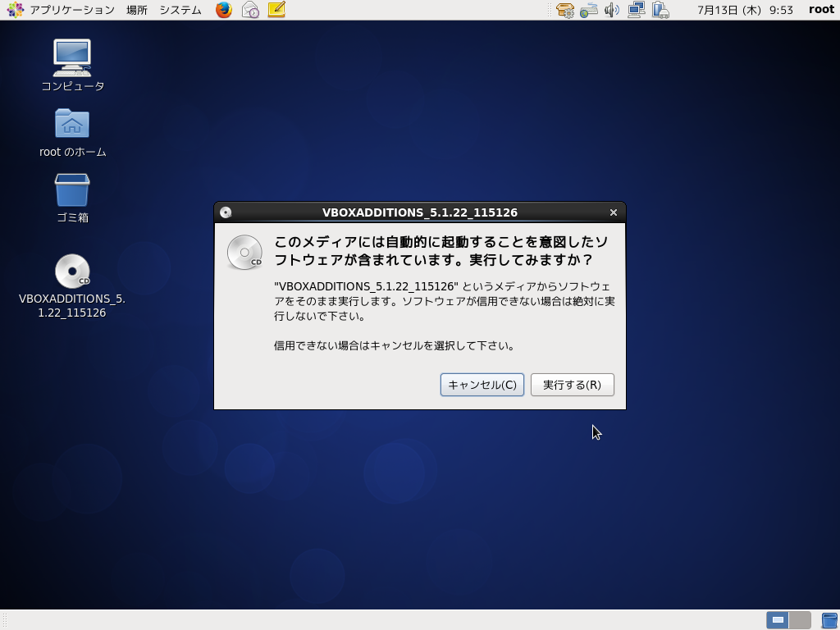
Task: Open the note-taking launcher icon
Action: (276, 10)
